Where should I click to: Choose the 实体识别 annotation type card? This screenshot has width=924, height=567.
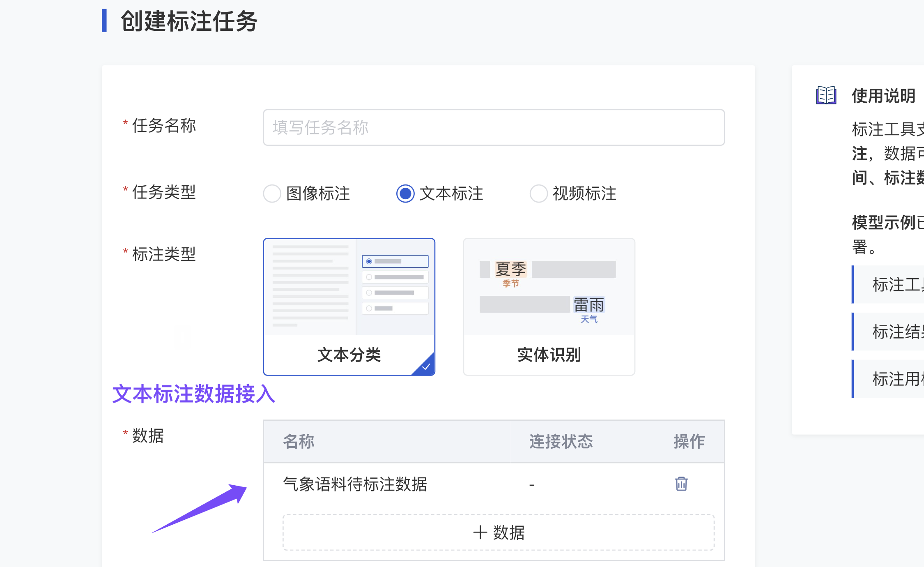[549, 306]
